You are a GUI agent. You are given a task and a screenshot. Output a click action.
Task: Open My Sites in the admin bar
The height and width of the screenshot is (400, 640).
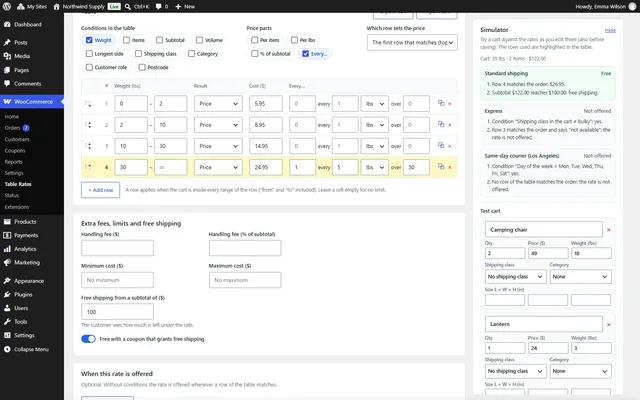(32, 7)
